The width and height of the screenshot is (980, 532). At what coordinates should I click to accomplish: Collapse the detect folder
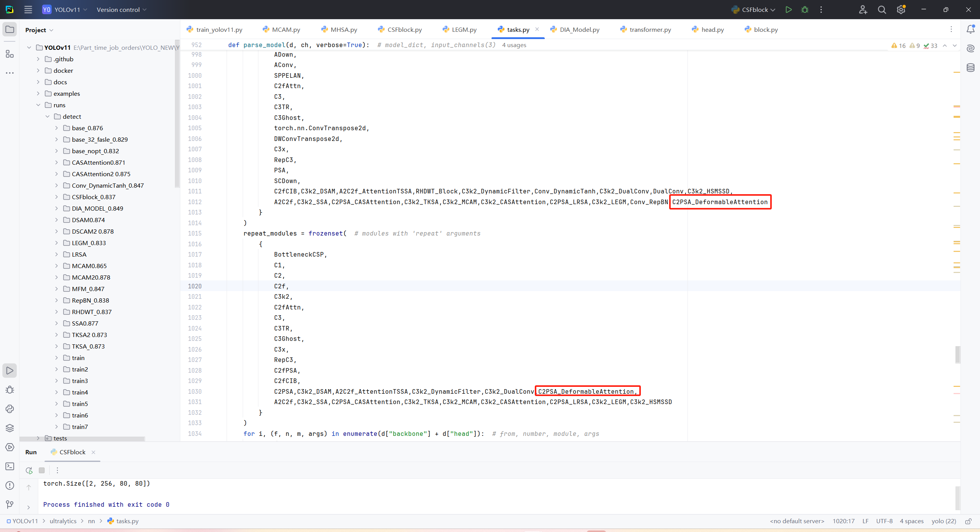click(47, 116)
